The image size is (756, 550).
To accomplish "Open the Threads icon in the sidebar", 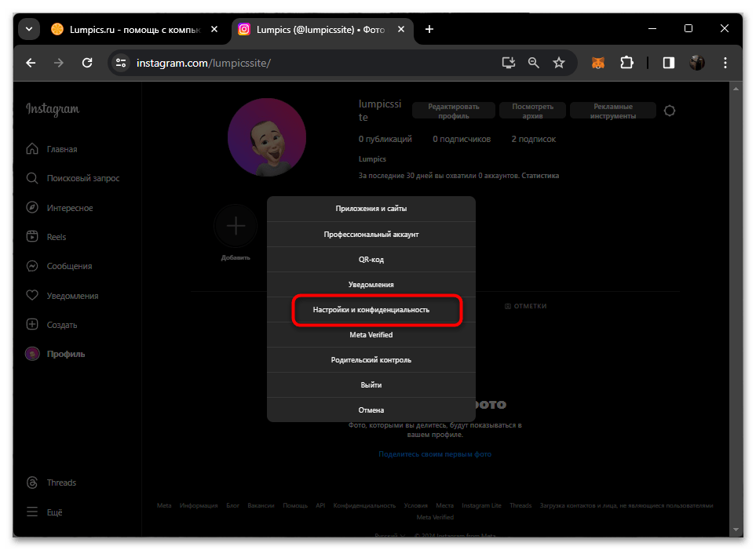I will point(32,483).
